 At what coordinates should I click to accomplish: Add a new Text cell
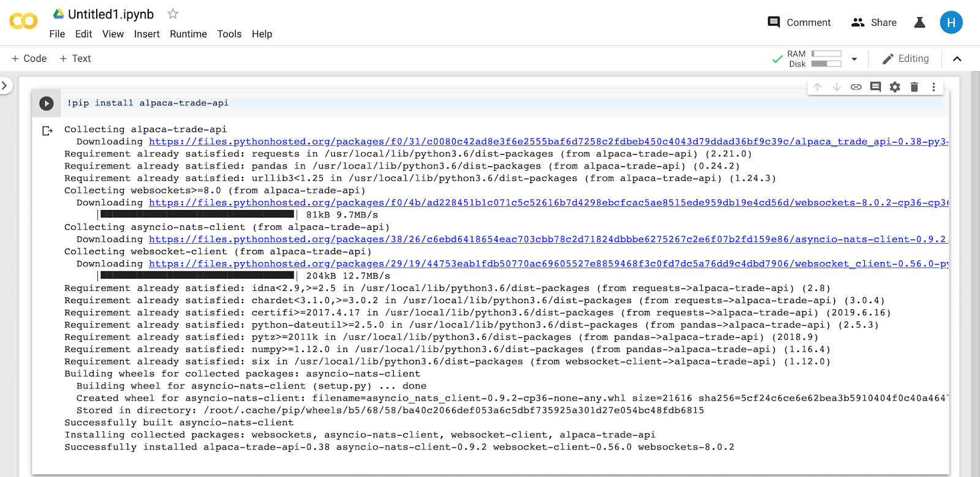click(75, 59)
